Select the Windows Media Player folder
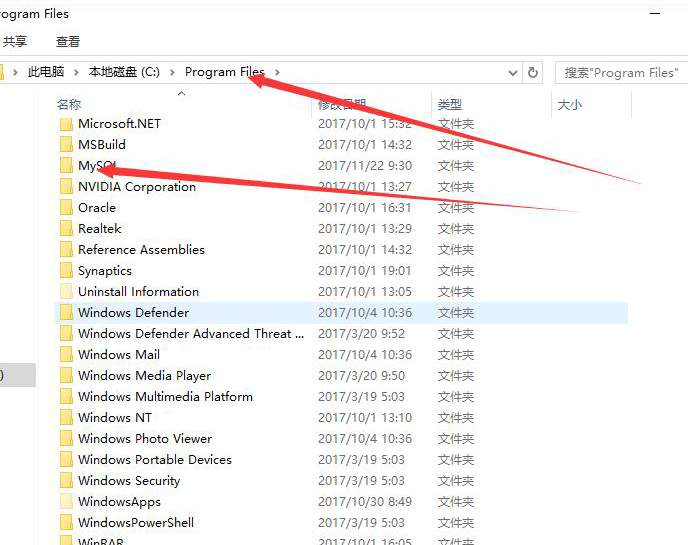The image size is (688, 545). [x=144, y=376]
